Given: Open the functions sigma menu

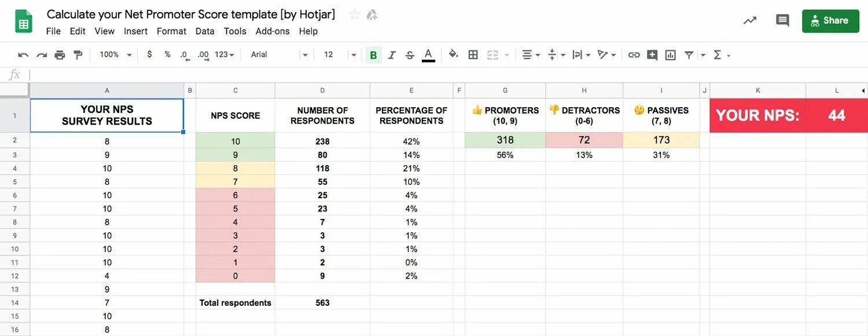Looking at the screenshot, I should click(x=721, y=55).
